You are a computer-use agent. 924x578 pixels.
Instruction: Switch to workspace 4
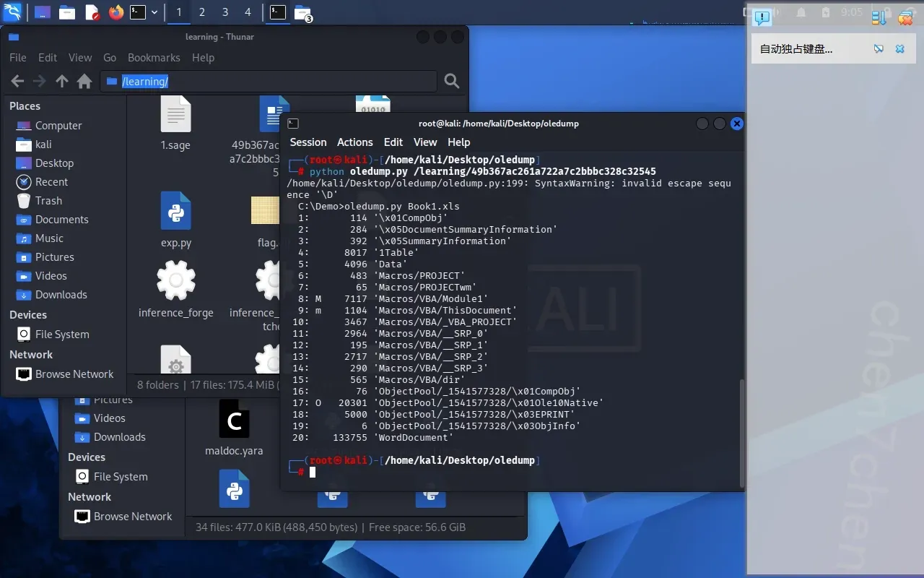coord(248,12)
